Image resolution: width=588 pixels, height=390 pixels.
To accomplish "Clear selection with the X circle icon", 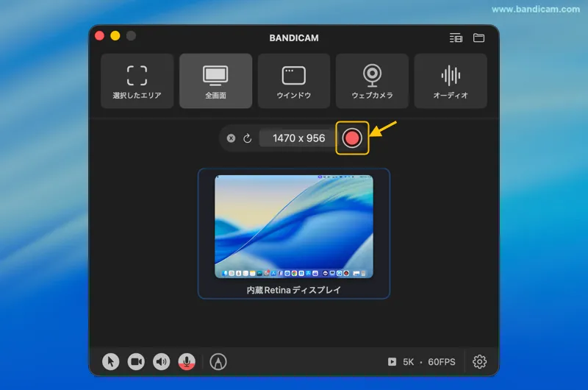I will [x=231, y=138].
